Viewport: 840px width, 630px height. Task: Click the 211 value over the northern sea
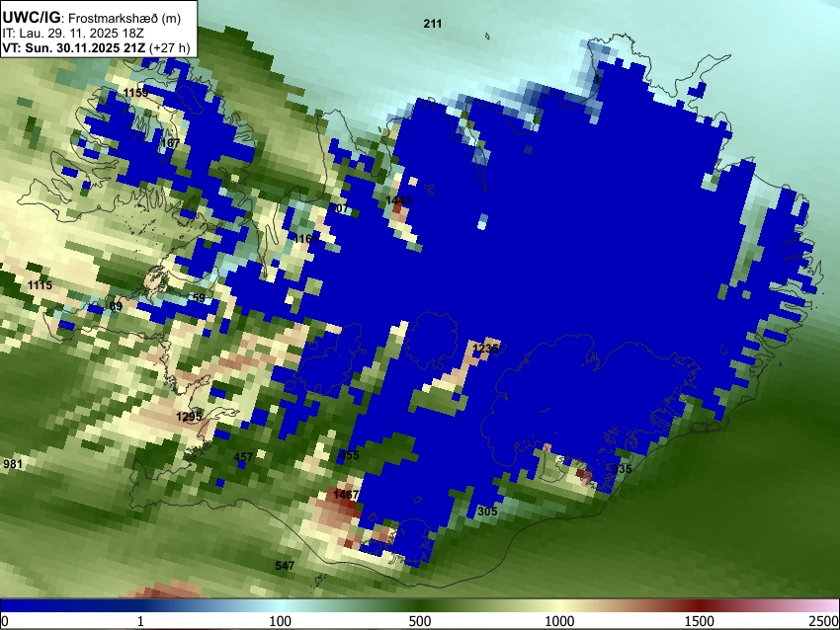coord(432,24)
